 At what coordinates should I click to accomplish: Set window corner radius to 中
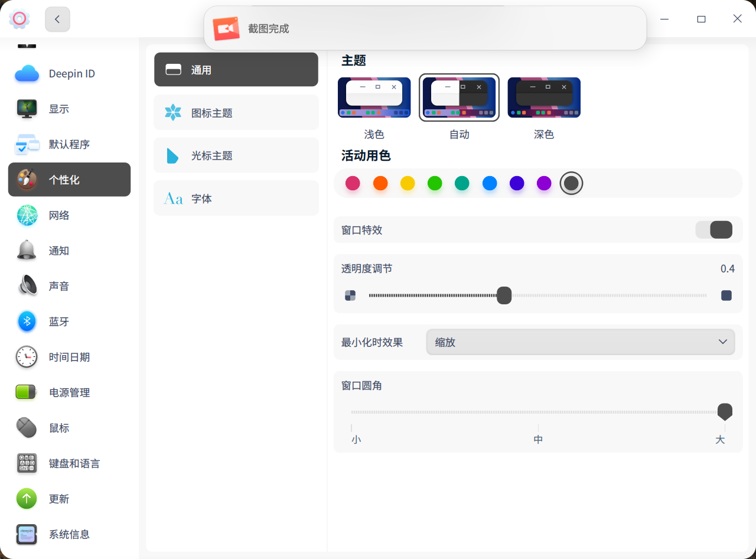[538, 440]
